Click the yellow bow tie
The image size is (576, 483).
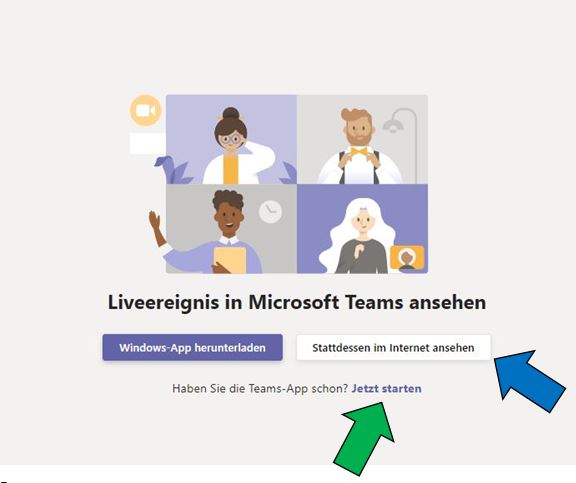tap(359, 151)
